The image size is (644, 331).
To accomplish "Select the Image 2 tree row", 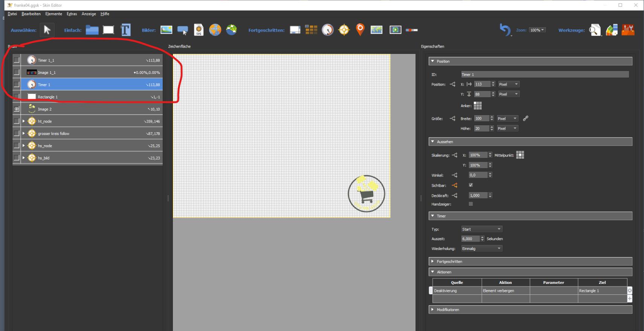I will point(92,109).
